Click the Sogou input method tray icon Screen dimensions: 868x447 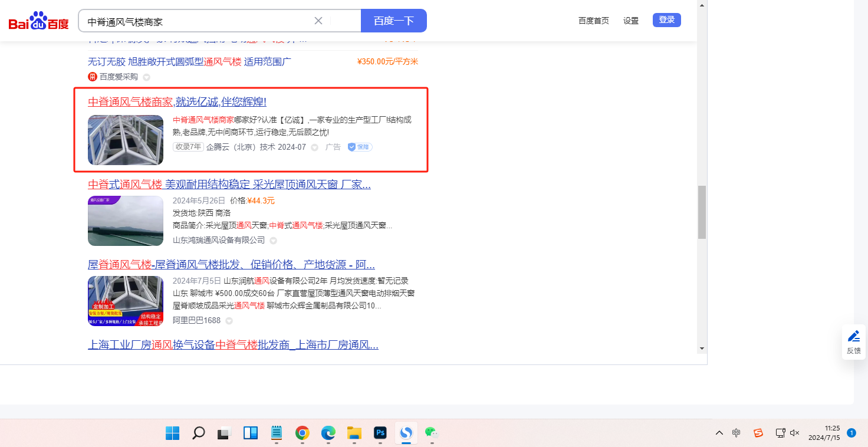click(758, 433)
